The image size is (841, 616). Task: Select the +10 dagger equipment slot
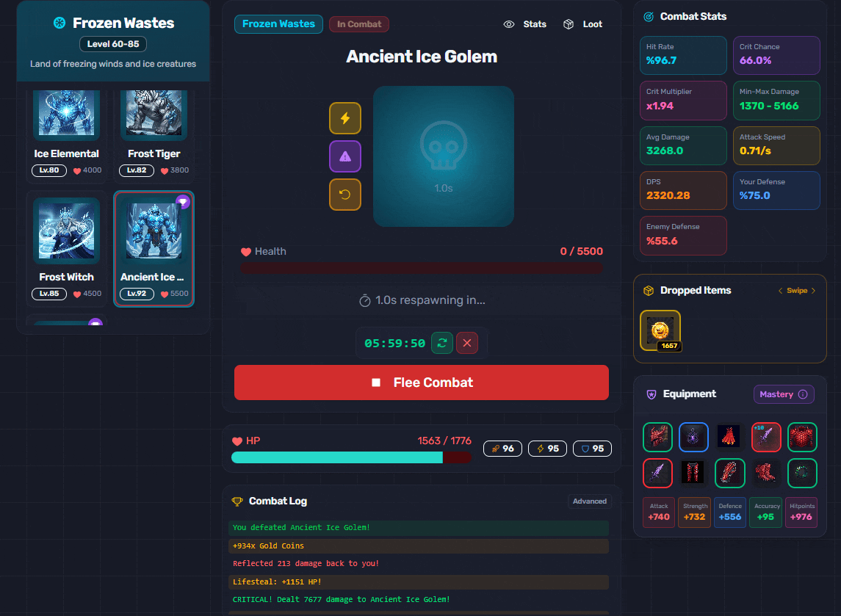(766, 437)
